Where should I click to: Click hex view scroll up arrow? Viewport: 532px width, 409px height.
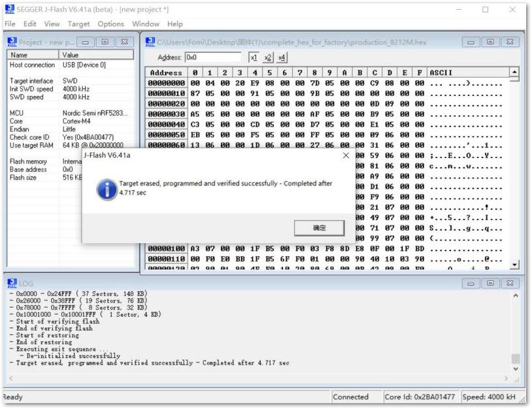click(514, 73)
